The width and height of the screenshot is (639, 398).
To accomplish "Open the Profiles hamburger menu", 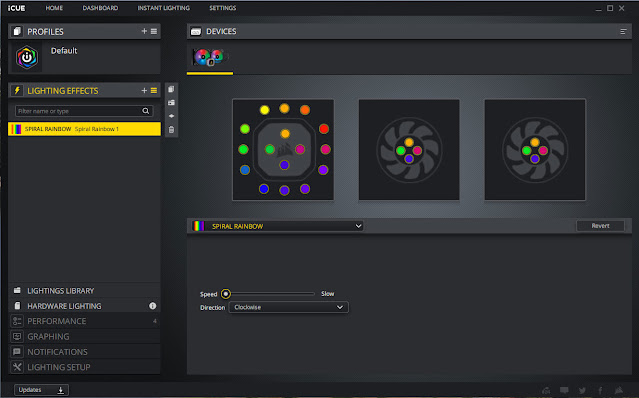I will [154, 31].
